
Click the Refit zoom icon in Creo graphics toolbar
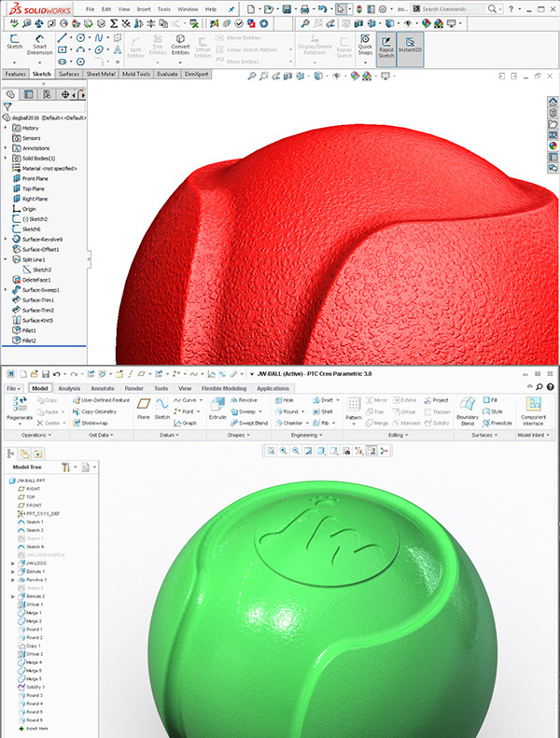pyautogui.click(x=272, y=451)
